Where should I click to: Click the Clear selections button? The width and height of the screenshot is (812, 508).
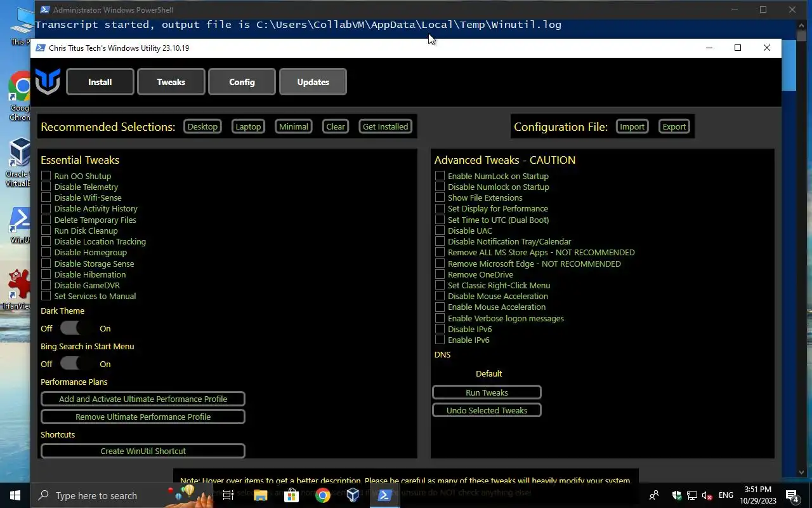pos(336,126)
